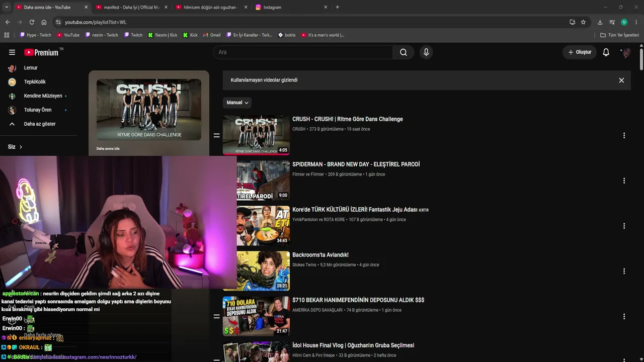This screenshot has height=362, width=644.
Task: Open 'Tüm Yer İşaretleri' bookmarks folder
Action: pyautogui.click(x=620, y=35)
